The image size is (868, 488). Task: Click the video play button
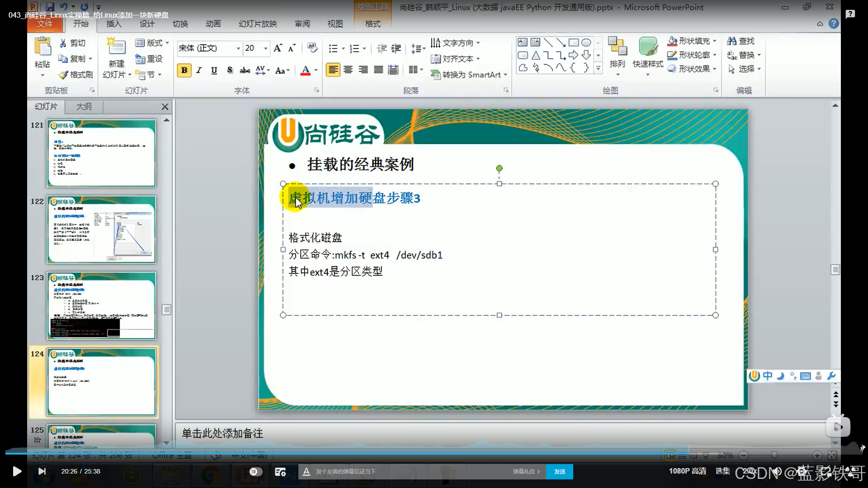[17, 471]
